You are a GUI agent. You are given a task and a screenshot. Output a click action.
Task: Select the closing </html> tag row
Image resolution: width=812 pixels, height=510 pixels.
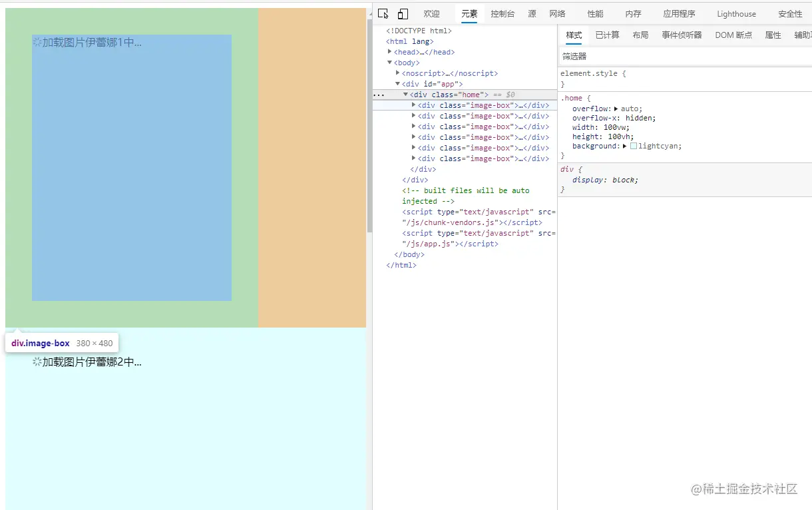pyautogui.click(x=401, y=265)
